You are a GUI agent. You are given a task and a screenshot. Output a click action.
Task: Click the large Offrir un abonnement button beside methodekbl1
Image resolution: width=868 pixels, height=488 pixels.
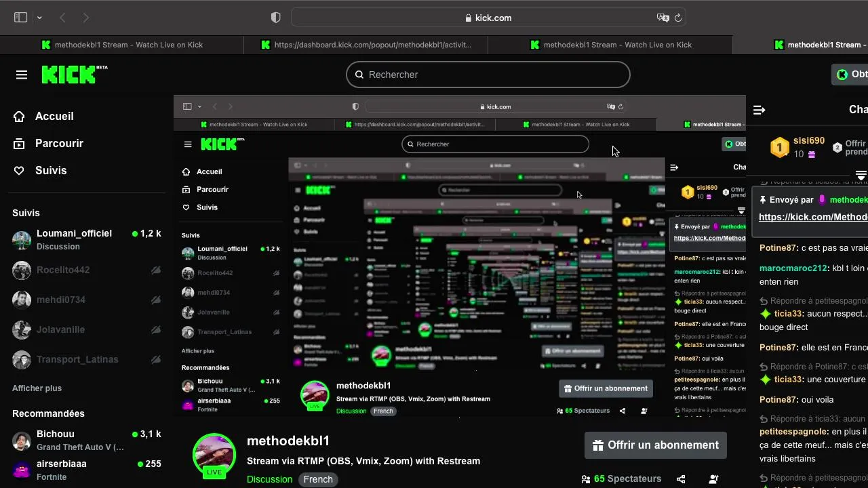(x=656, y=445)
